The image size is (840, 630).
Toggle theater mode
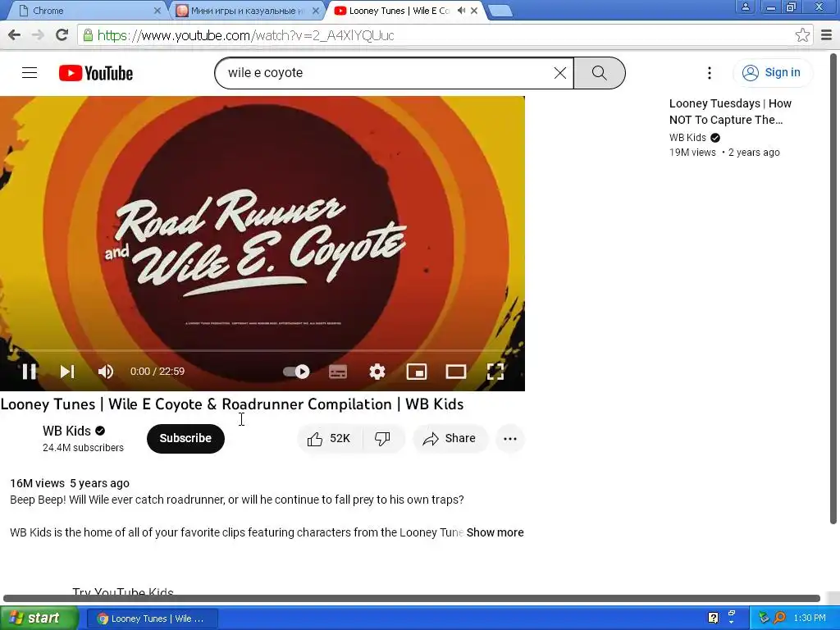click(x=456, y=372)
